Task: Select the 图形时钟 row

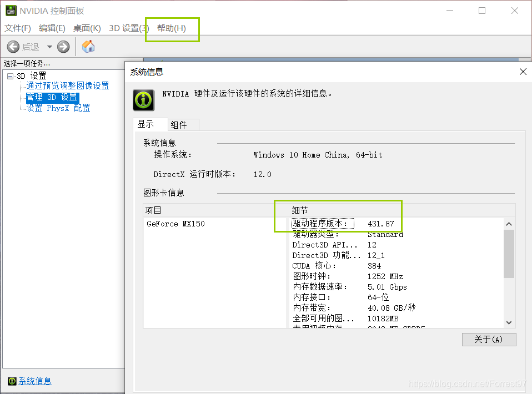Action: (348, 276)
